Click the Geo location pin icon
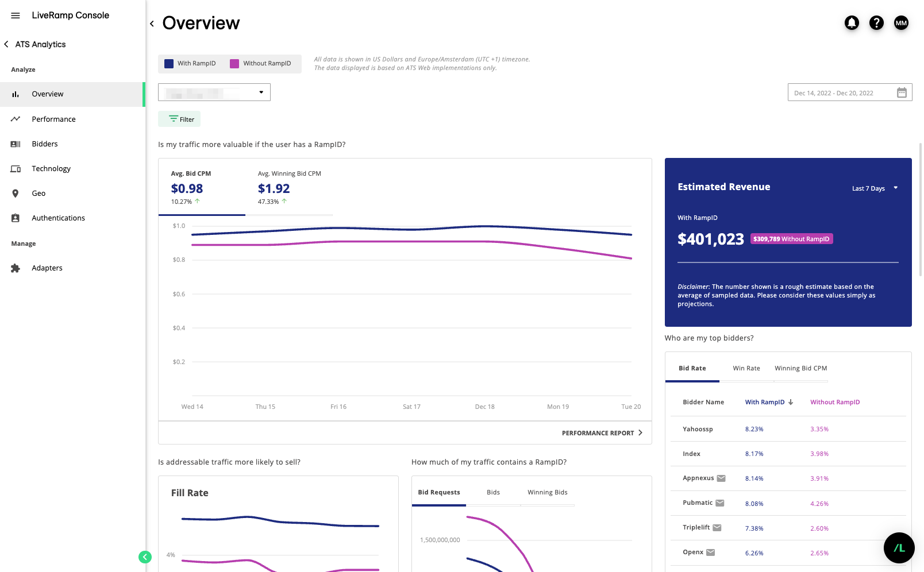The image size is (924, 572). point(16,194)
